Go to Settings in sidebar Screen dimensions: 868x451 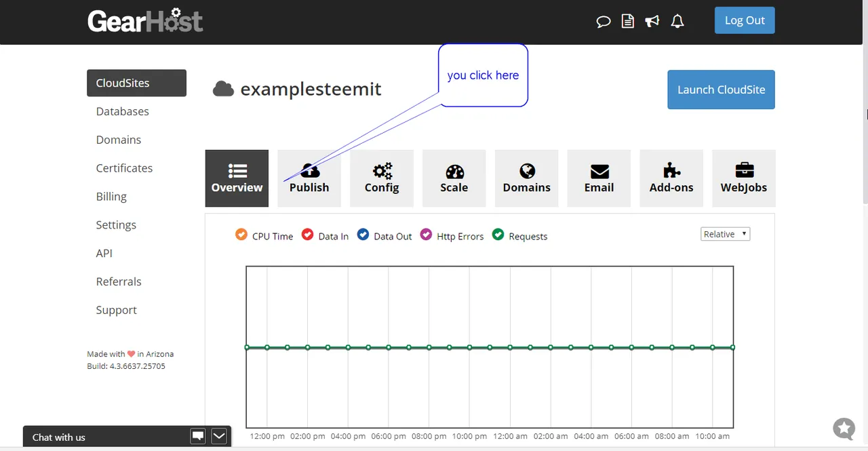(116, 225)
